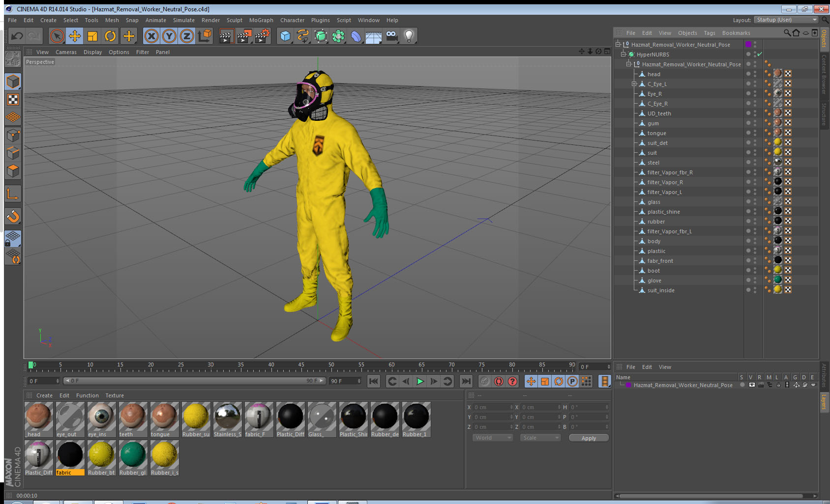Select the highlighted fabric black material
The width and height of the screenshot is (830, 504).
click(x=70, y=458)
